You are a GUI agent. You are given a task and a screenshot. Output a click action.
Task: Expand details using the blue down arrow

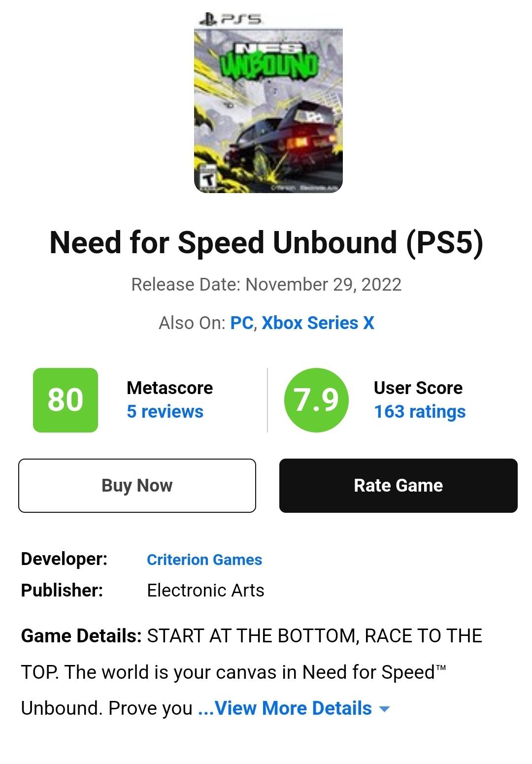tap(384, 709)
